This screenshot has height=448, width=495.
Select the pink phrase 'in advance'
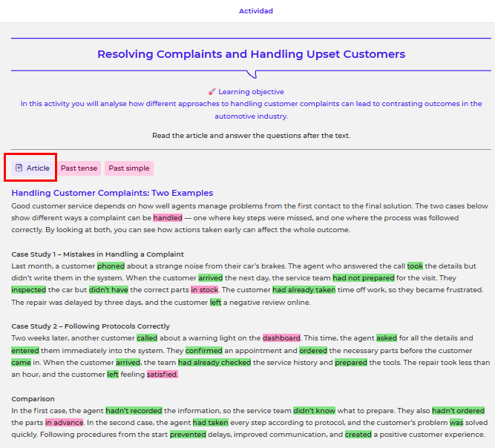coord(65,423)
